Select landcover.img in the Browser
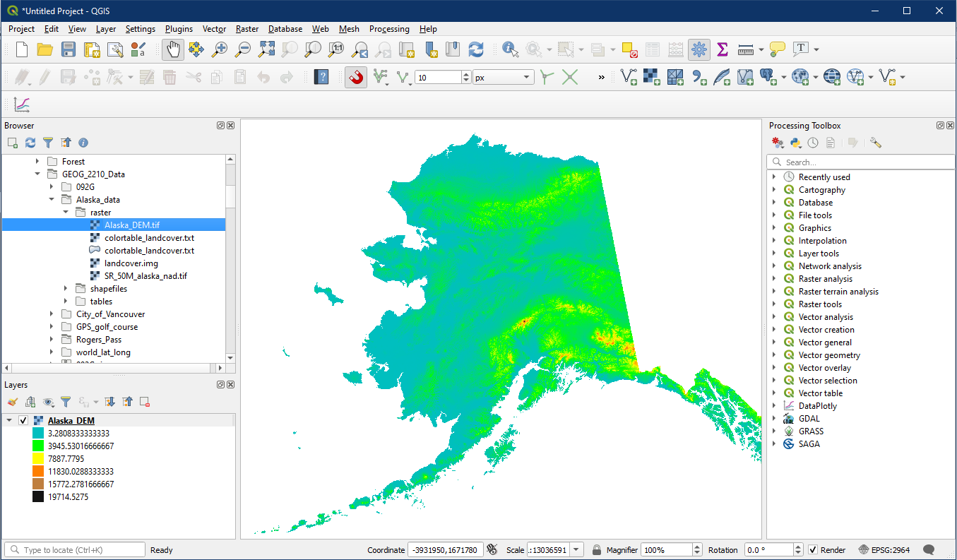Viewport: 957px width, 560px height. (131, 263)
